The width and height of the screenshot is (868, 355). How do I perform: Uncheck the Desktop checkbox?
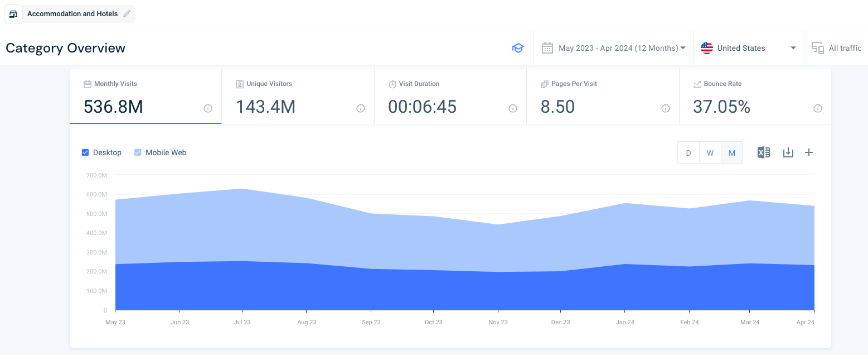tap(85, 152)
